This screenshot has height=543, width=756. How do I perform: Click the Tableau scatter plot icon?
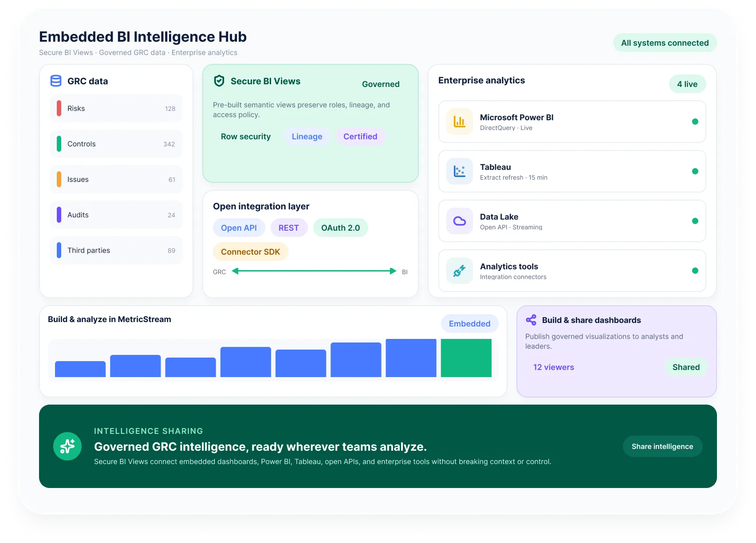click(460, 171)
